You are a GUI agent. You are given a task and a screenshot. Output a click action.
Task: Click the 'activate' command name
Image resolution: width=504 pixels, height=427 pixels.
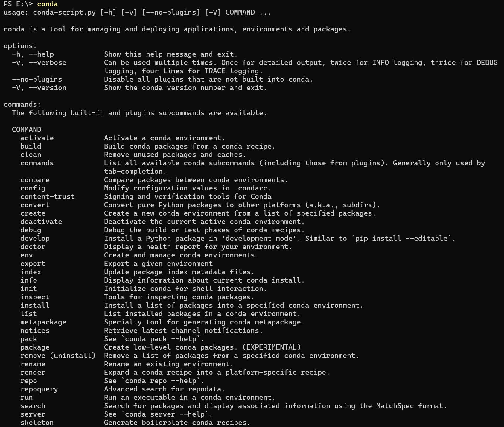tap(37, 138)
